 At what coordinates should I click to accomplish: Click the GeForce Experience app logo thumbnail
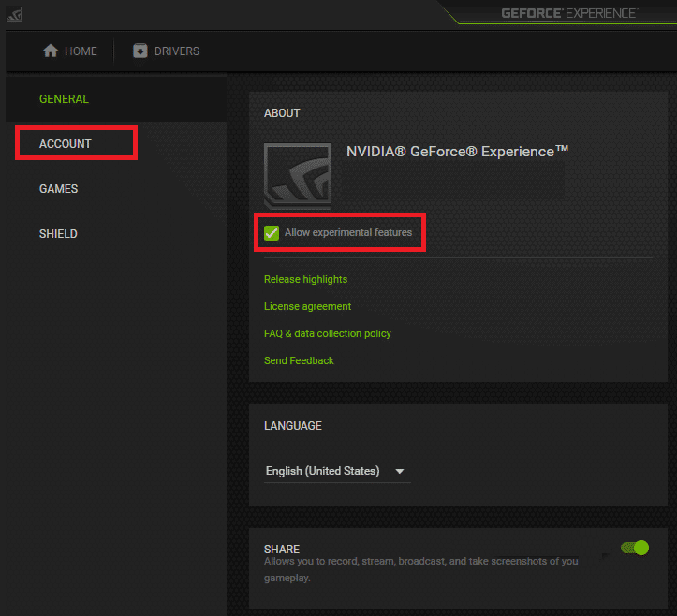(298, 176)
